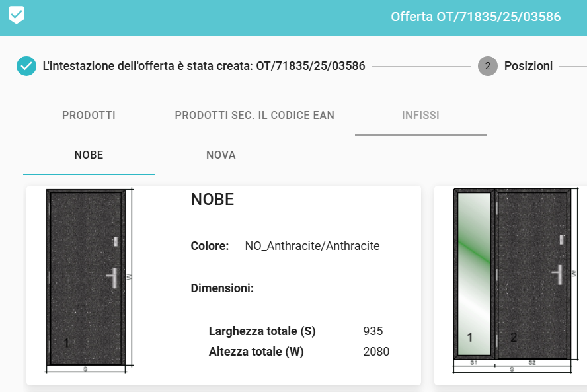Screen dimensions: 587x392
Task: Open PRODOTTI SEC. IL CODICE EAN tab
Action: (x=254, y=116)
